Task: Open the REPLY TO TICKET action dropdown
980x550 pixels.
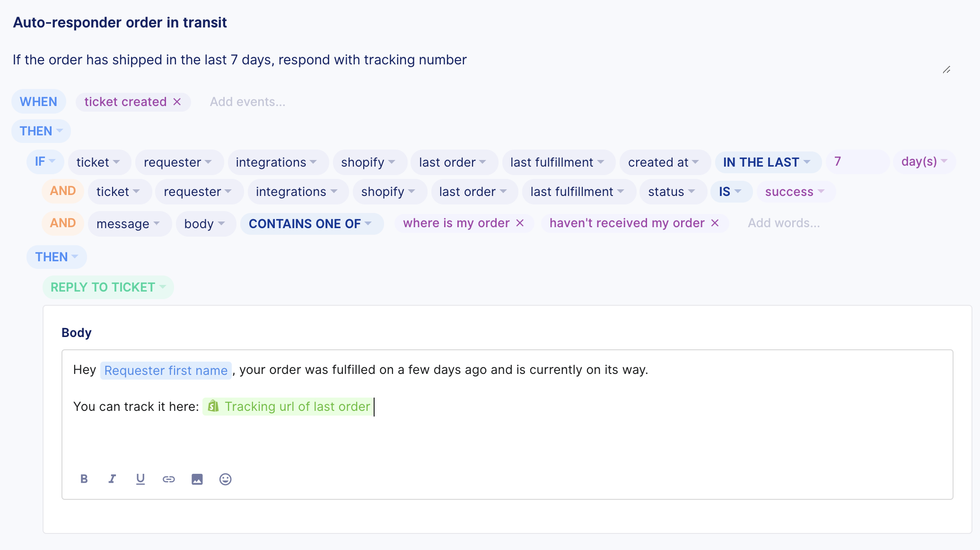Action: (x=108, y=287)
